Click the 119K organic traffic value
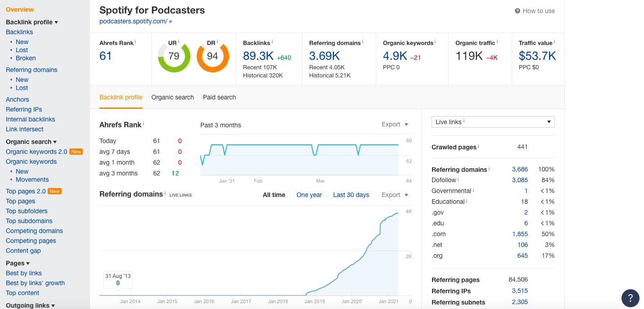 coord(469,56)
